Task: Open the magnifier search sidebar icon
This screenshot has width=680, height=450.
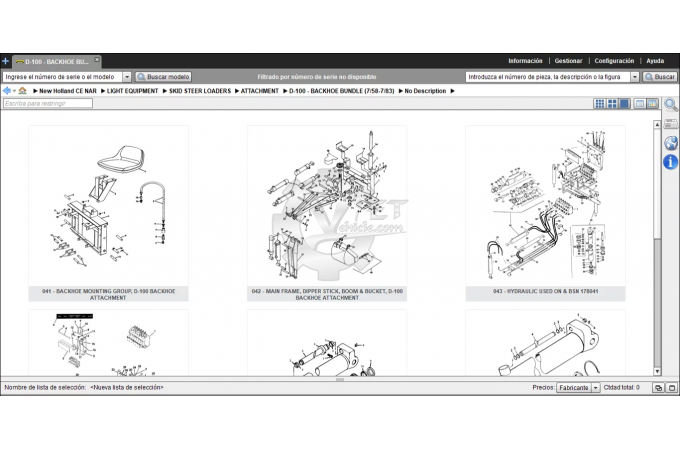Action: (670, 104)
